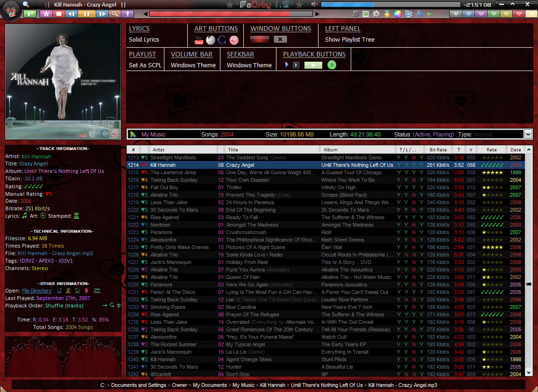The image size is (538, 392).
Task: Sort the playlist by Artist column header
Action: pyautogui.click(x=183, y=150)
